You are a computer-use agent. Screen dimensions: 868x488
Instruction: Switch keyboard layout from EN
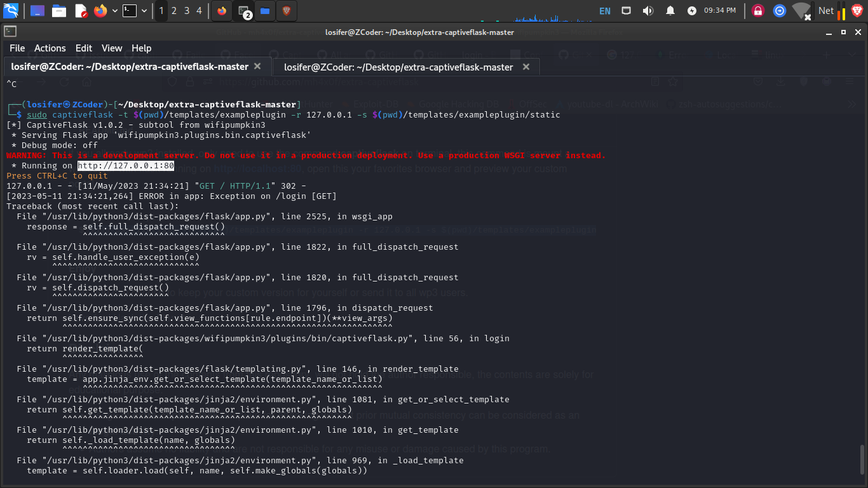coord(604,11)
